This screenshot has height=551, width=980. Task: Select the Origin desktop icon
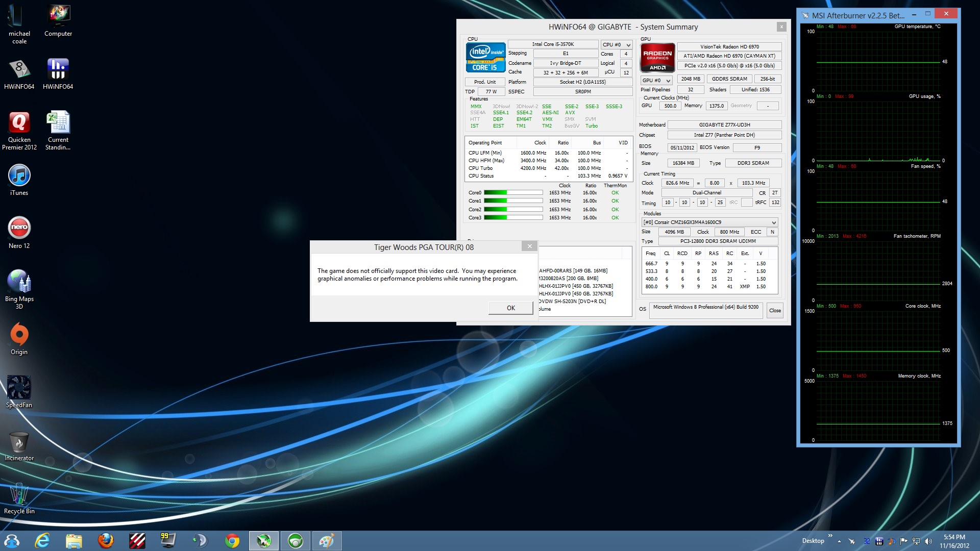(19, 339)
